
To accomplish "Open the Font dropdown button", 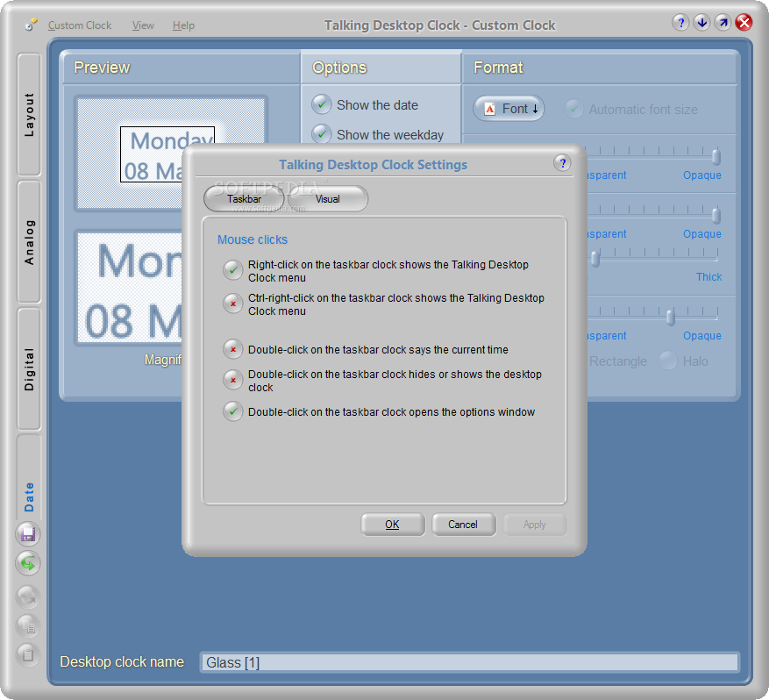I will [x=509, y=109].
